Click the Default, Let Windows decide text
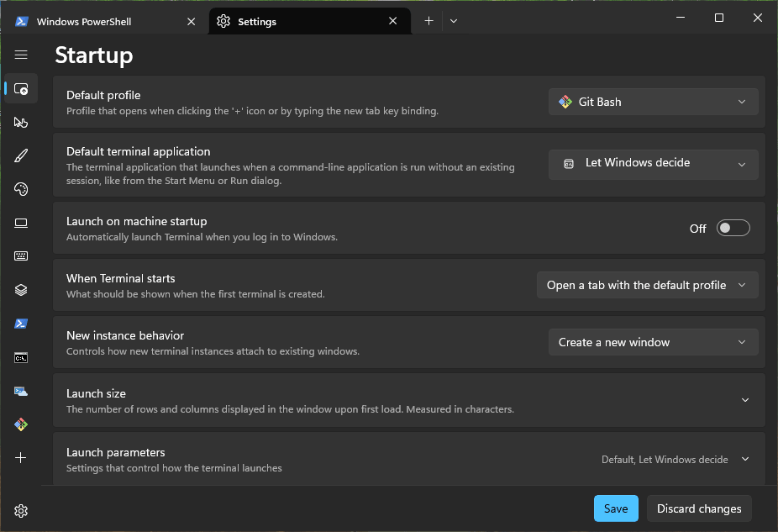Screen dimensions: 778x532 (x=665, y=460)
